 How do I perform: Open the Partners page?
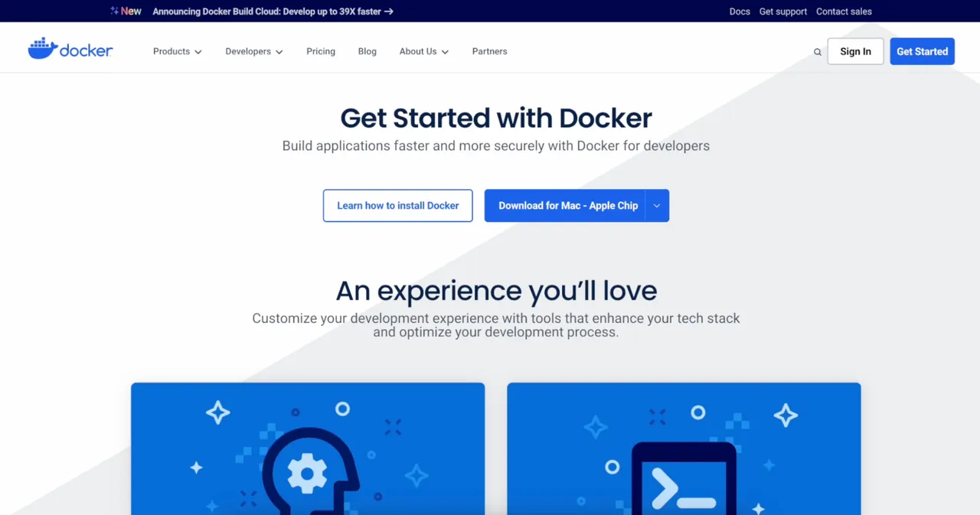(x=490, y=51)
